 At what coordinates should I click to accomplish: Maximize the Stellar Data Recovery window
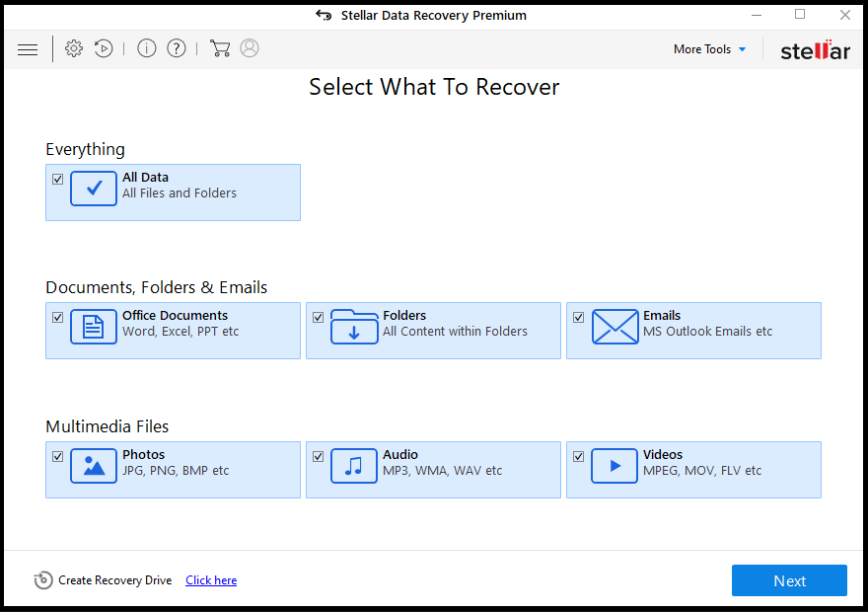point(800,15)
